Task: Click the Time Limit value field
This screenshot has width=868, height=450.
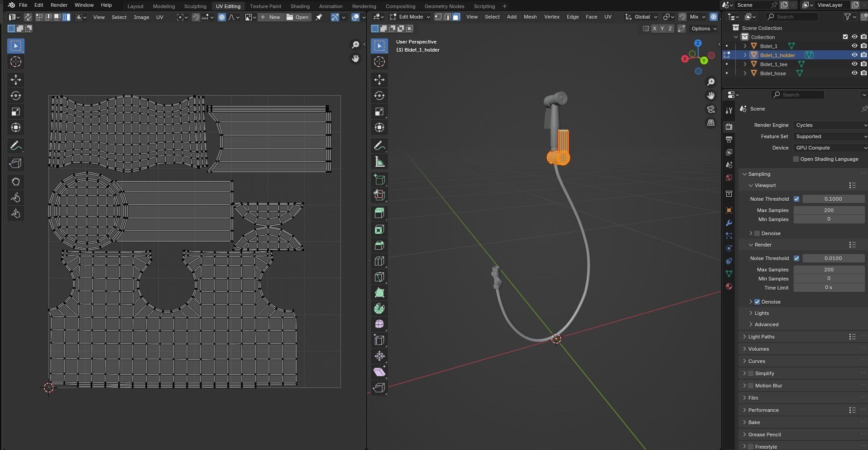Action: coord(829,288)
